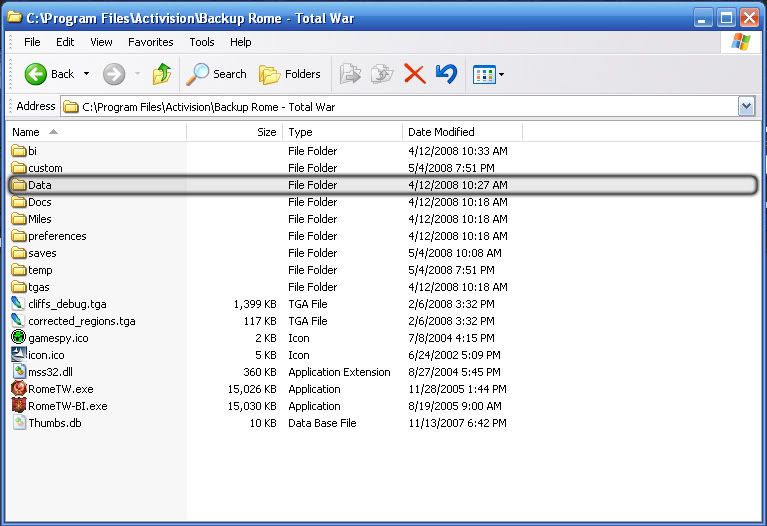The image size is (767, 526).
Task: Select the mss32.dll file icon
Action: pyautogui.click(x=19, y=371)
